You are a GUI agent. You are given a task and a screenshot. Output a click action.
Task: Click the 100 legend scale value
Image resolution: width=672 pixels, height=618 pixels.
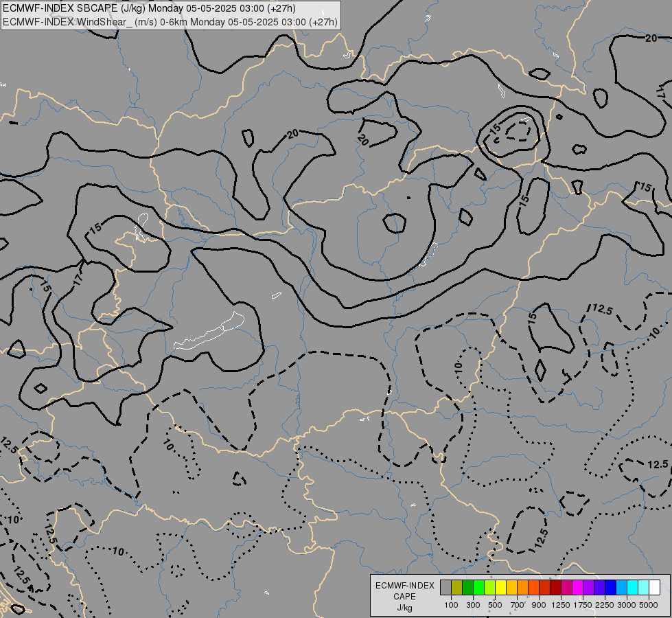point(451,605)
